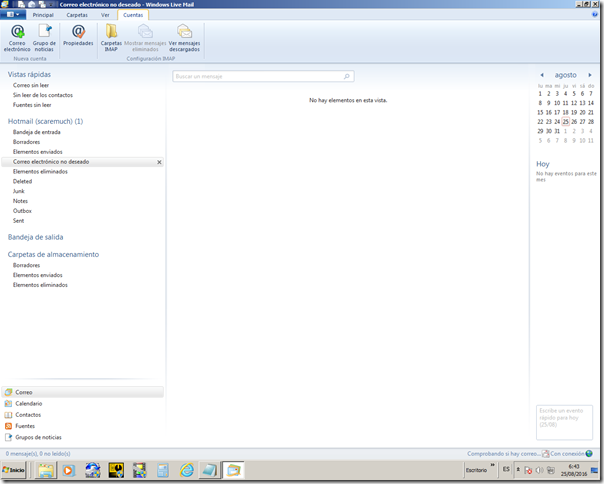
Task: Click the Inicio start button
Action: 13,470
